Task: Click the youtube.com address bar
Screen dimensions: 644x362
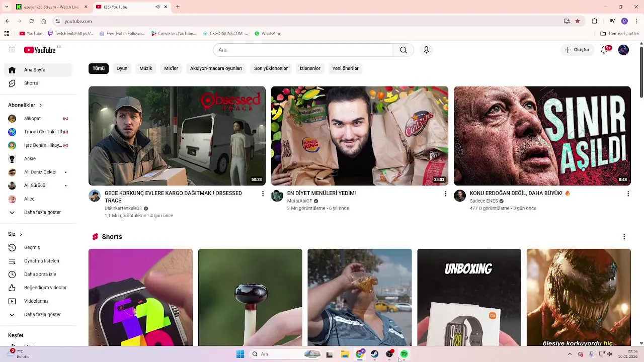Action: [307, 21]
